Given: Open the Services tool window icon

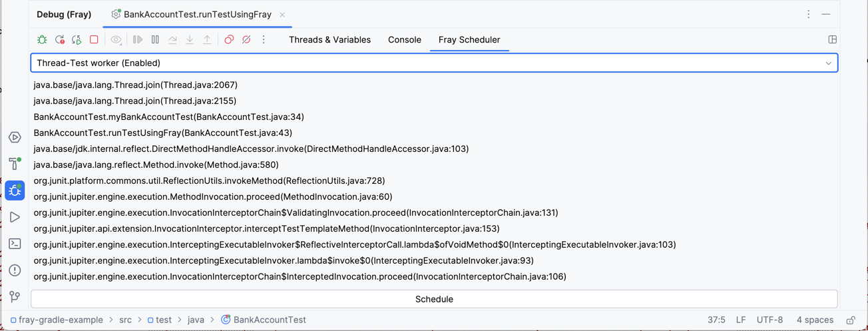Looking at the screenshot, I should tap(15, 137).
